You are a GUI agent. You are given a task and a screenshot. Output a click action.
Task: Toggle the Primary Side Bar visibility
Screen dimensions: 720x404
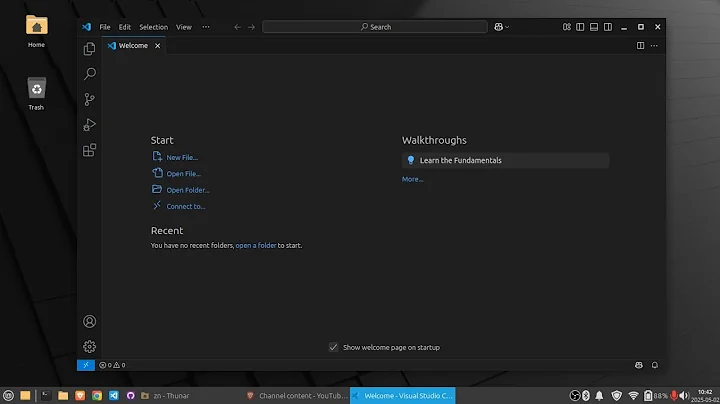click(580, 27)
